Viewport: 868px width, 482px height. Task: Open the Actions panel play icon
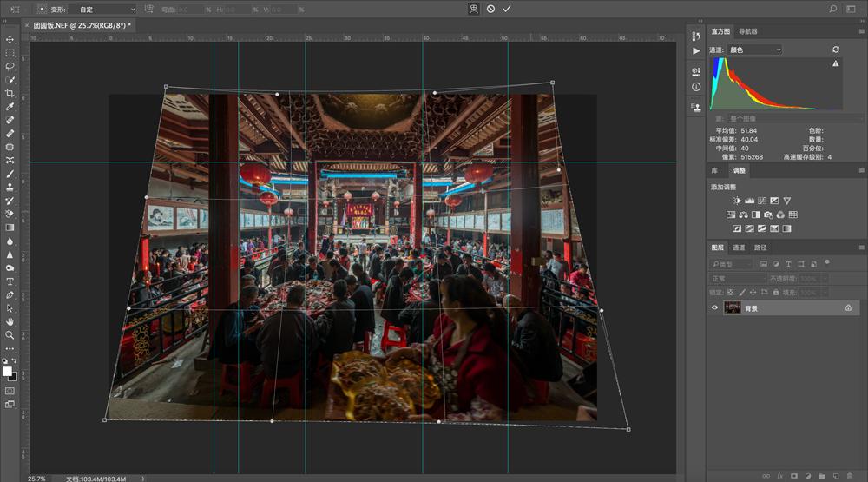tap(696, 51)
